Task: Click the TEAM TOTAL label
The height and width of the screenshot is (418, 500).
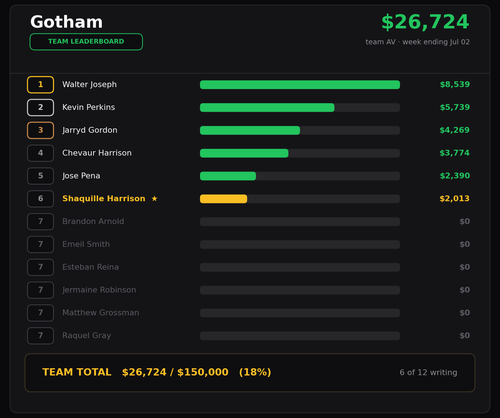Action: (77, 372)
